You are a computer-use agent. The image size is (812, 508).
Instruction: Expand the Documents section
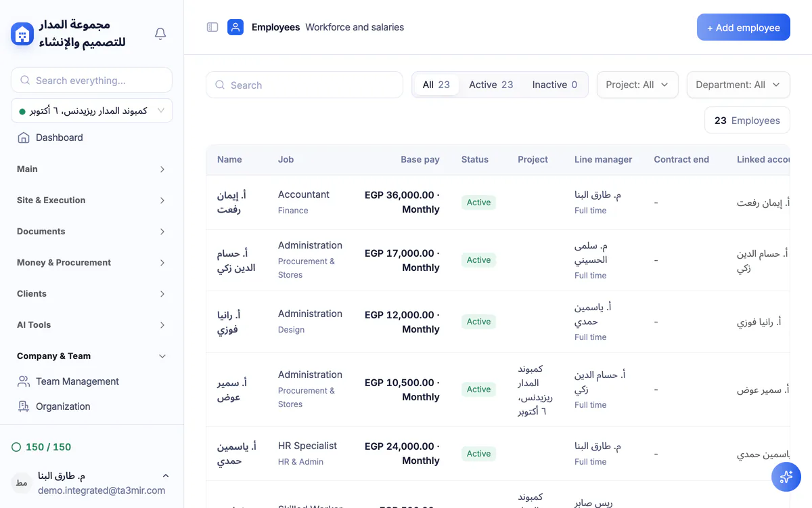click(x=91, y=232)
